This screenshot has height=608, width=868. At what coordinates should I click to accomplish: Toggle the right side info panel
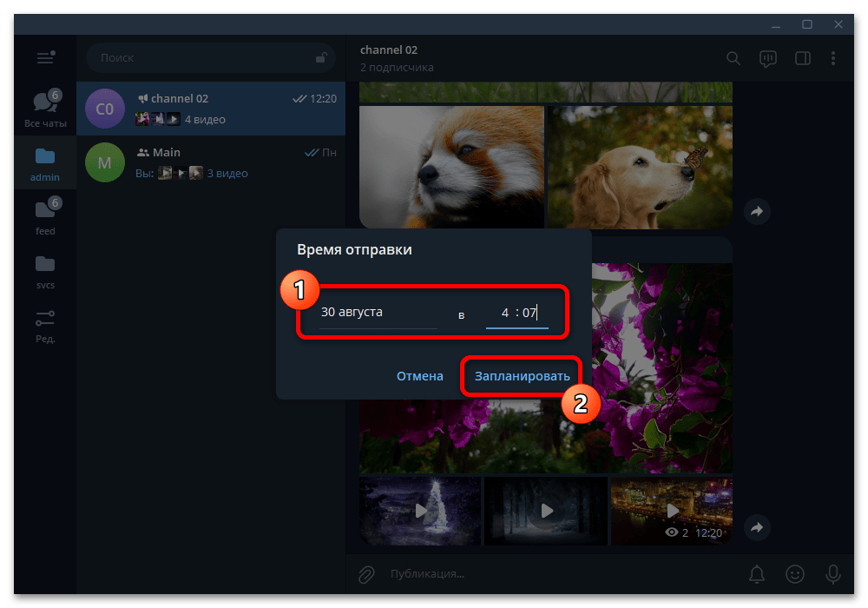coord(803,58)
